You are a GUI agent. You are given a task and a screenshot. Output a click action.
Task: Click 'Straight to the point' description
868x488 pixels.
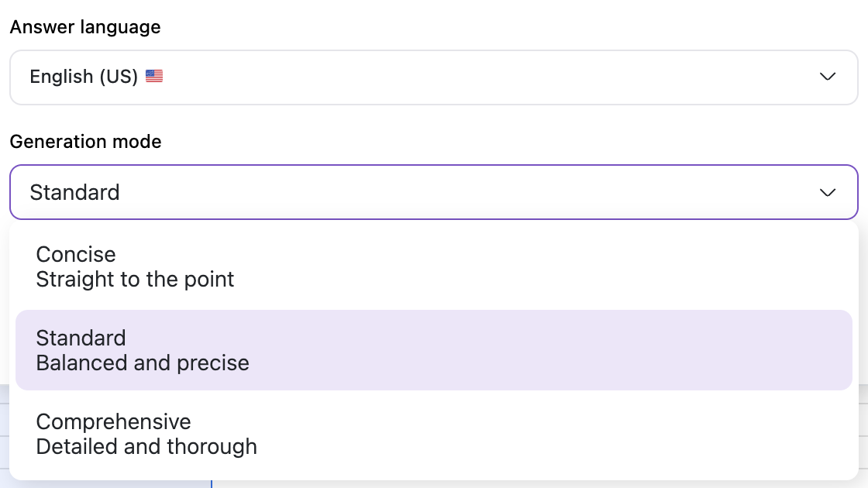click(135, 279)
